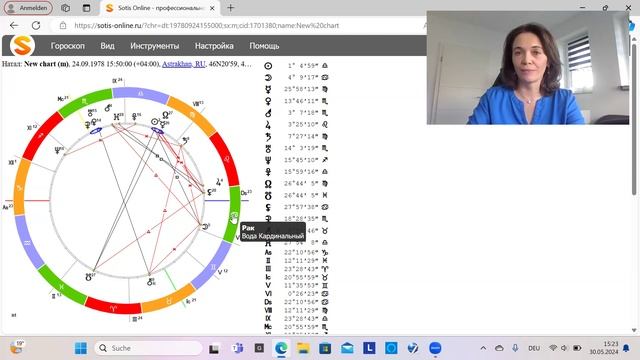
Task: Select the Mars glyph in the positions table
Action: click(268, 113)
